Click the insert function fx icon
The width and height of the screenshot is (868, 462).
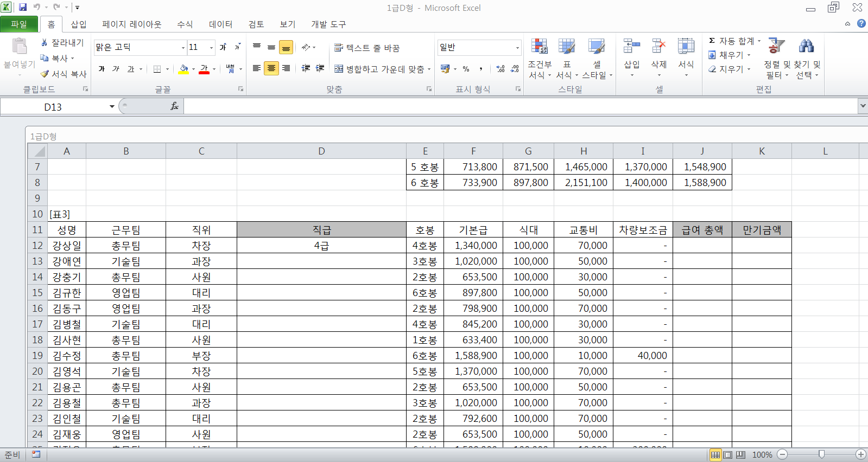174,106
